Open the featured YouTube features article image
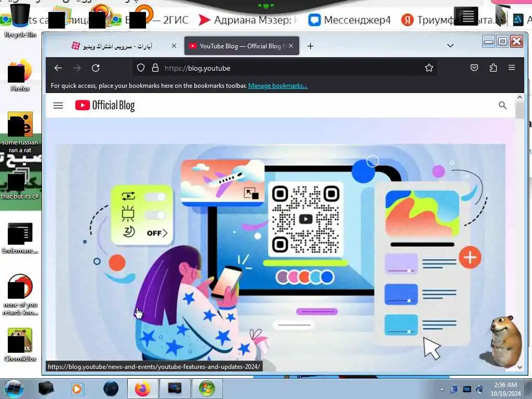 pos(280,252)
